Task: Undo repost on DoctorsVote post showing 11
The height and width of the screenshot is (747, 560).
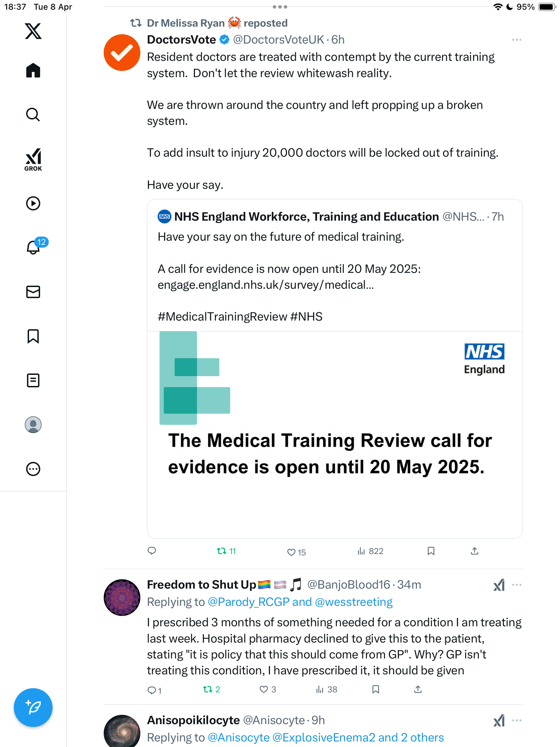Action: pos(226,551)
